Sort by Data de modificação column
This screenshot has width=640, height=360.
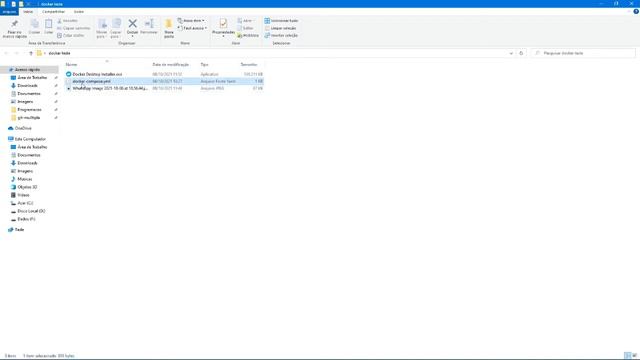[171, 64]
